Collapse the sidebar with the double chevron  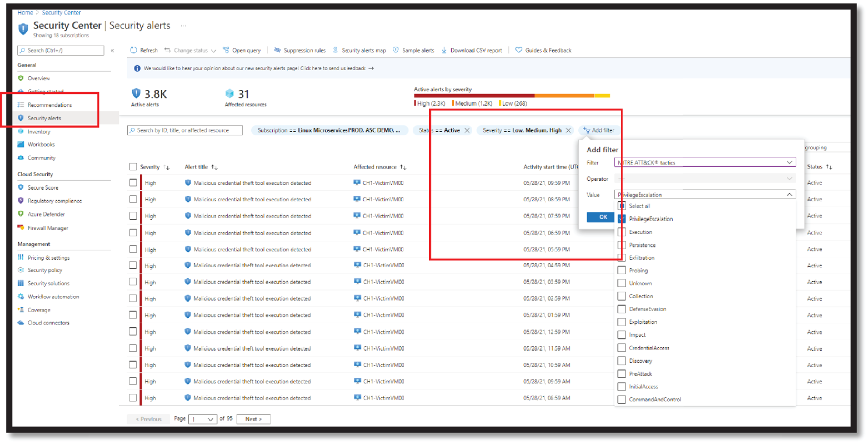tap(113, 51)
